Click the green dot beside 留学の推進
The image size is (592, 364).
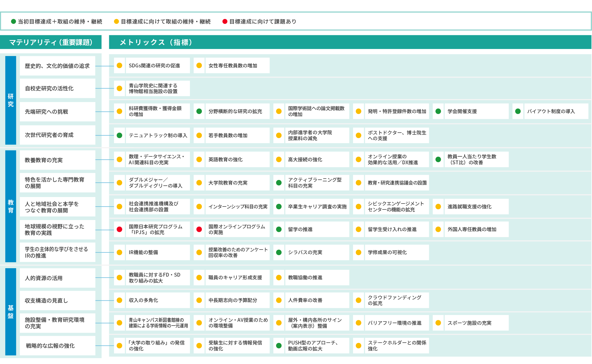(279, 229)
